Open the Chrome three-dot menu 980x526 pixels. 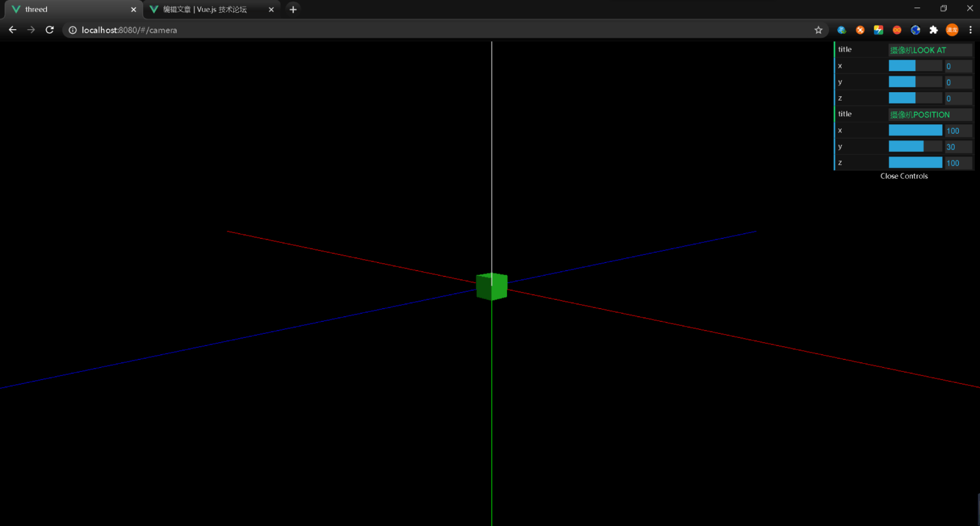tap(970, 30)
